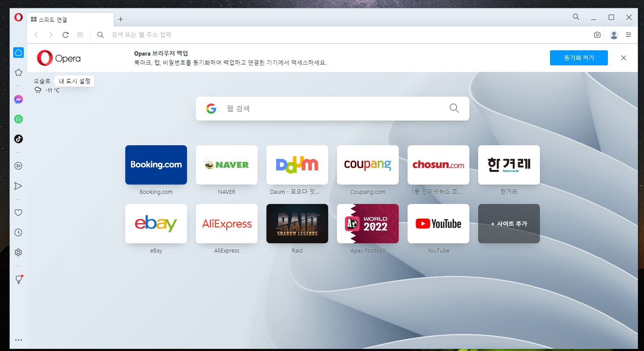Go to Speed Dial home sidebar icon
The image size is (644, 351).
[x=18, y=53]
